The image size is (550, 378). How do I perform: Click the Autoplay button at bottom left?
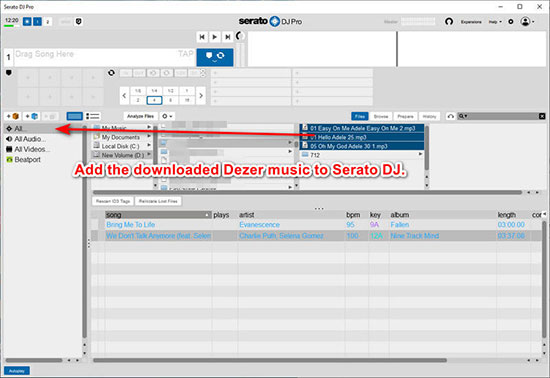17,371
